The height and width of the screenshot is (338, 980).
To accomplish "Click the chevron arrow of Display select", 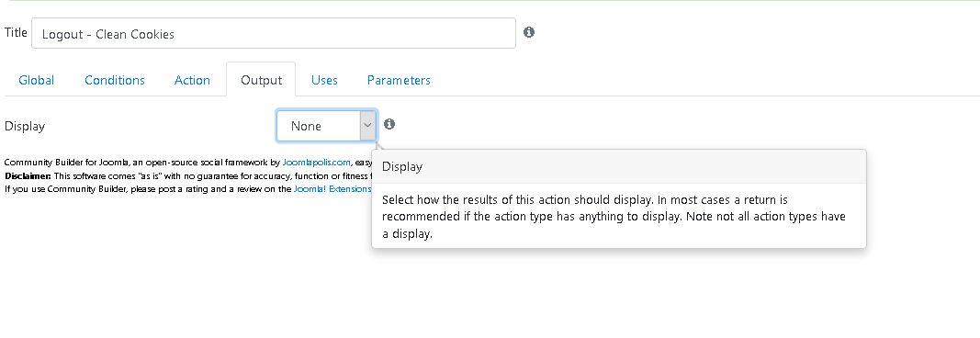I will [367, 126].
